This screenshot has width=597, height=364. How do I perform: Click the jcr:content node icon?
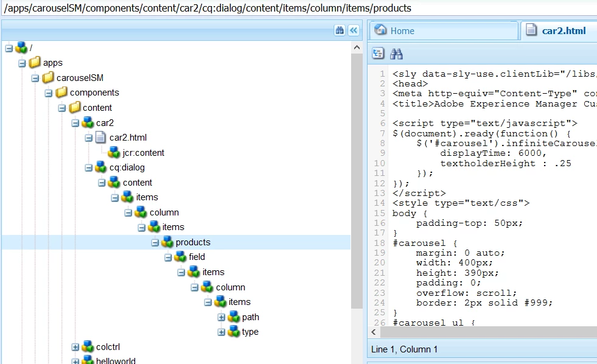pyautogui.click(x=114, y=153)
